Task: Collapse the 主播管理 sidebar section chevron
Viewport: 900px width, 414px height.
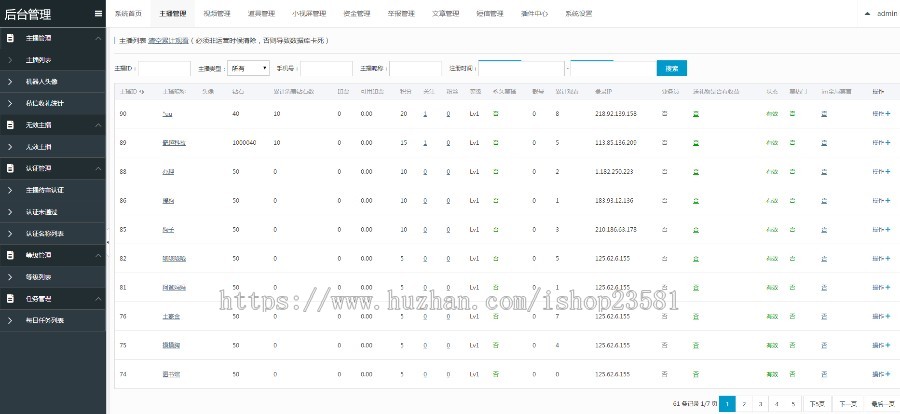Action: coord(98,38)
